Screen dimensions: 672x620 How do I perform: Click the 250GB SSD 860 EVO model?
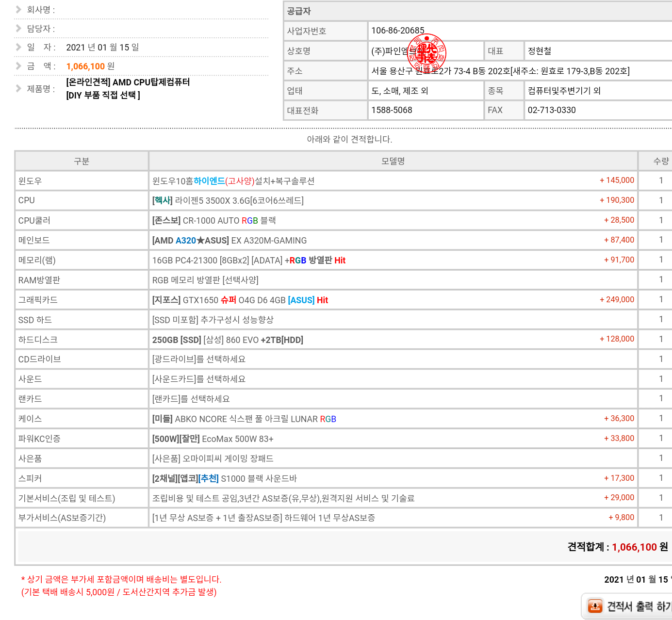point(228,340)
